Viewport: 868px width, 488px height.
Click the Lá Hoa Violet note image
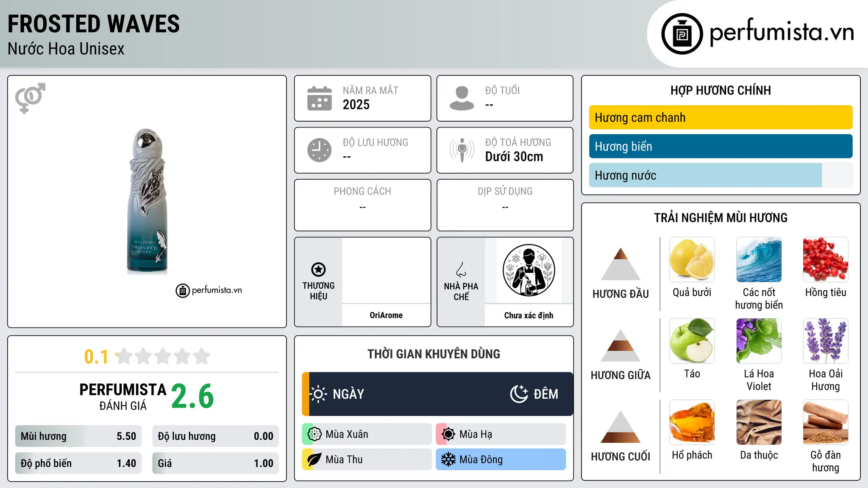(x=759, y=341)
